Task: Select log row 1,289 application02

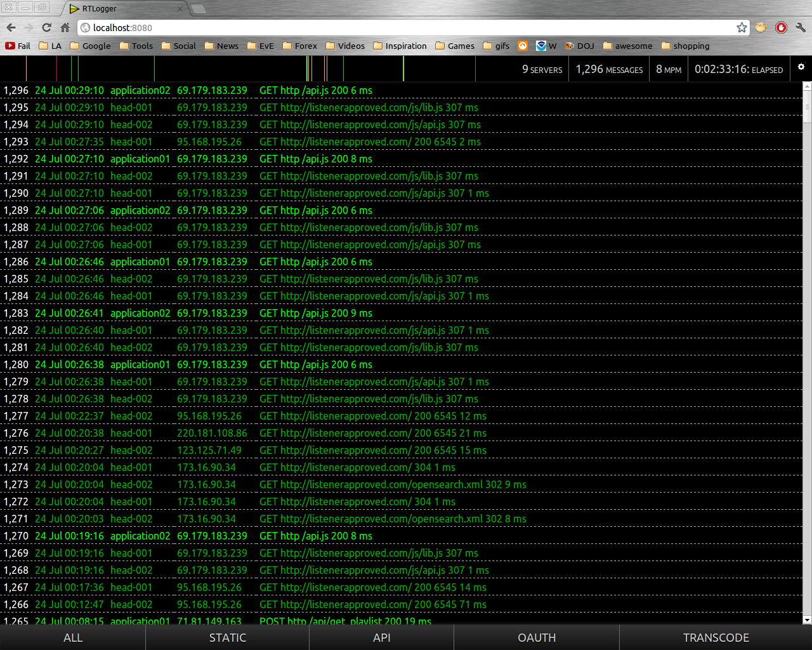Action: pyautogui.click(x=401, y=210)
